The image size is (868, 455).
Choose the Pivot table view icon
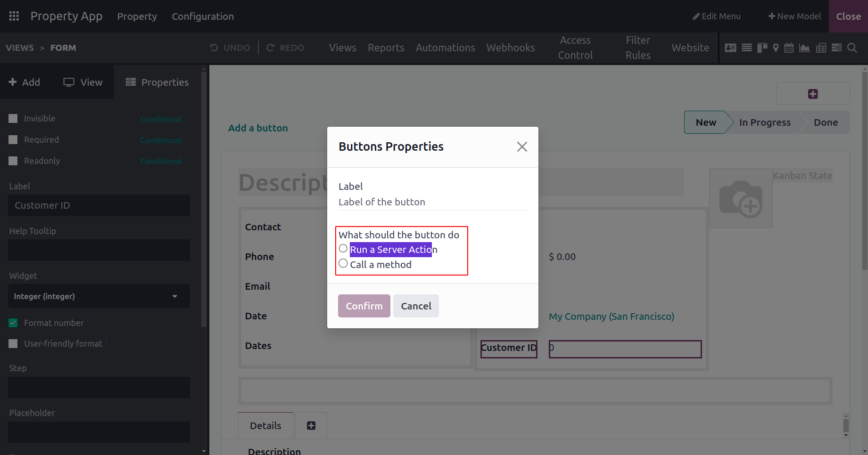pyautogui.click(x=821, y=48)
